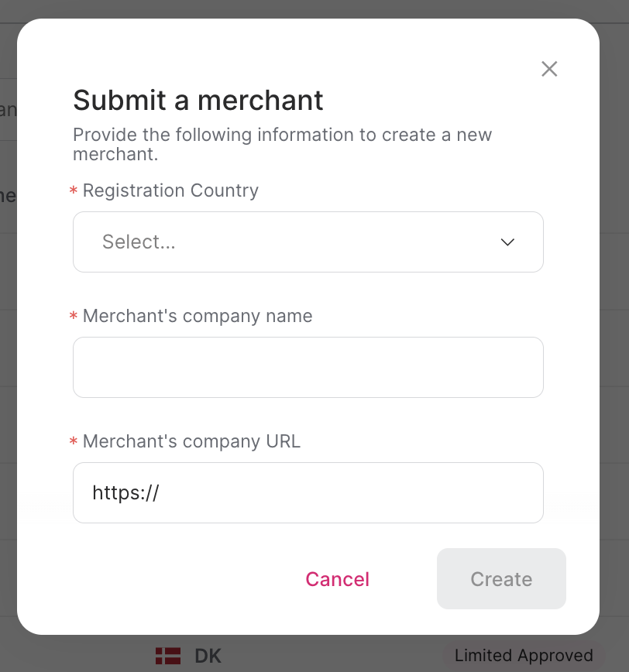Screen dimensions: 629x672
Task: Focus the merchant's company name field
Action: tap(308, 367)
